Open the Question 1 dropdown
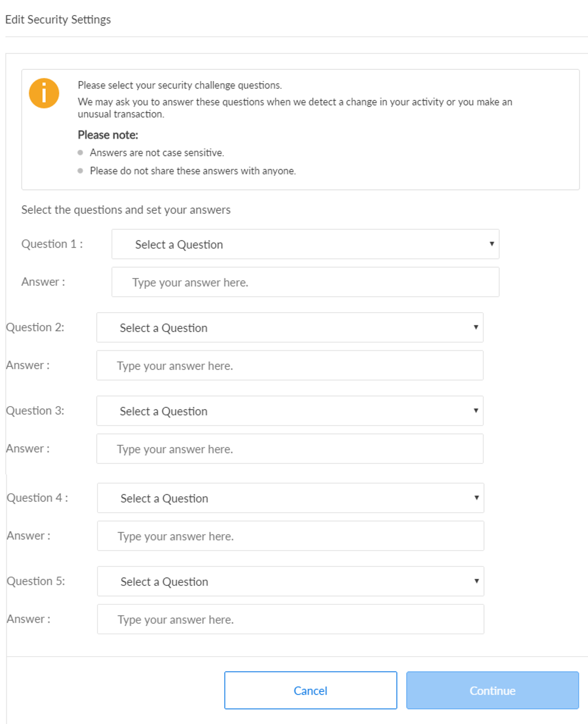This screenshot has height=724, width=588. pyautogui.click(x=305, y=244)
